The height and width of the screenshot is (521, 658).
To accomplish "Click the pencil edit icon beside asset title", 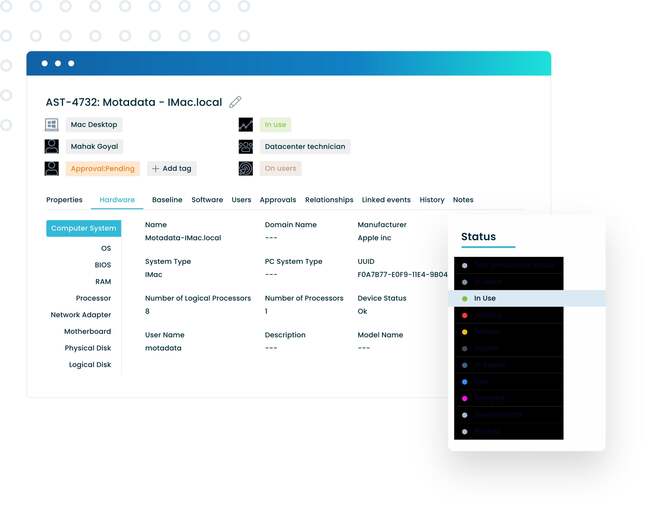I will (235, 102).
